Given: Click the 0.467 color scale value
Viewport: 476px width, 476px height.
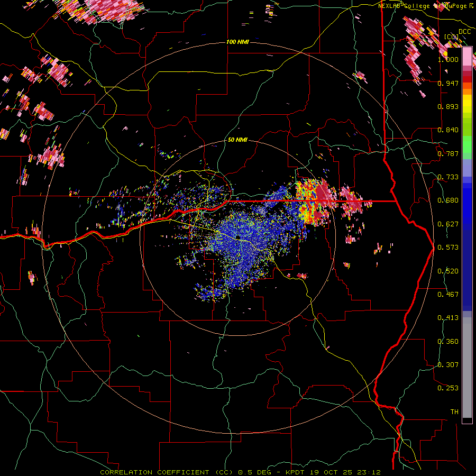Looking at the screenshot, I should [x=448, y=295].
